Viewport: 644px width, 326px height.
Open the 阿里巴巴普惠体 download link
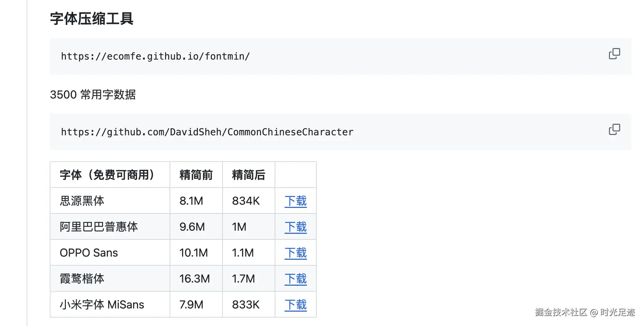coord(295,227)
